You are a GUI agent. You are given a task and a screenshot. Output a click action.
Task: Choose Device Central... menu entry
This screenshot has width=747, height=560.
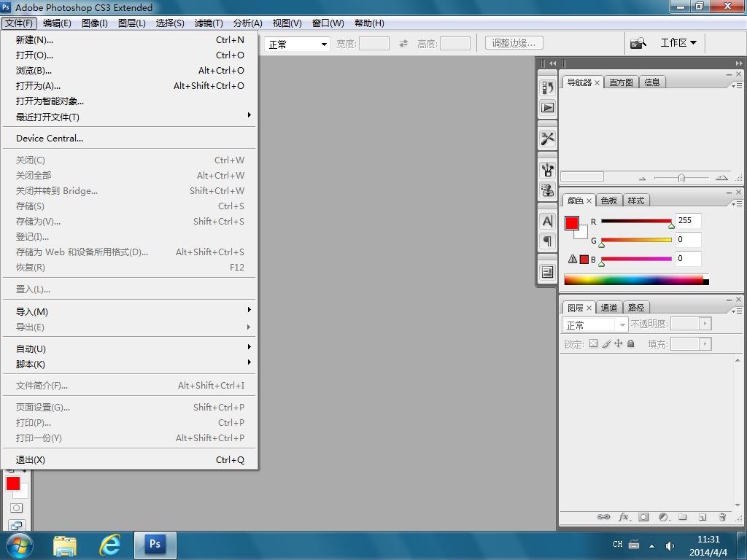click(x=129, y=138)
